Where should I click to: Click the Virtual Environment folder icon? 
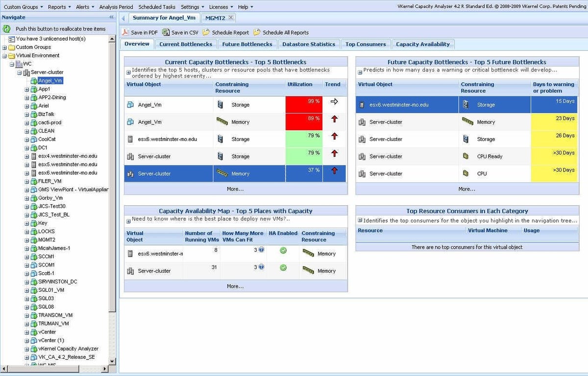coord(11,56)
